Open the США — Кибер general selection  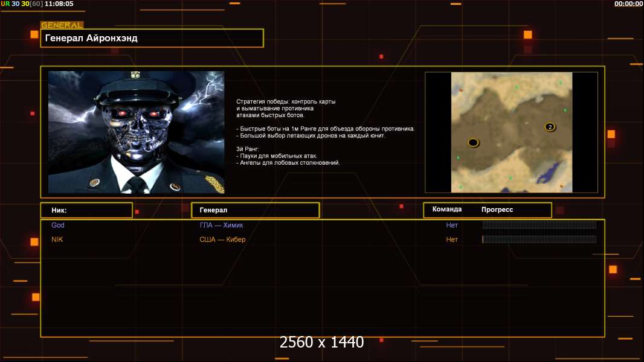[x=222, y=240]
